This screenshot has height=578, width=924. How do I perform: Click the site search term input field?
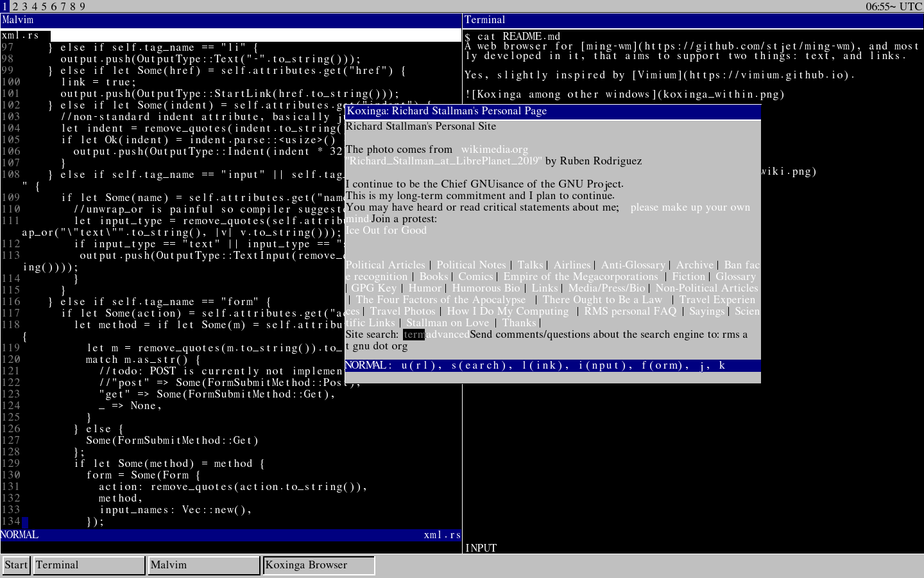[x=413, y=335]
